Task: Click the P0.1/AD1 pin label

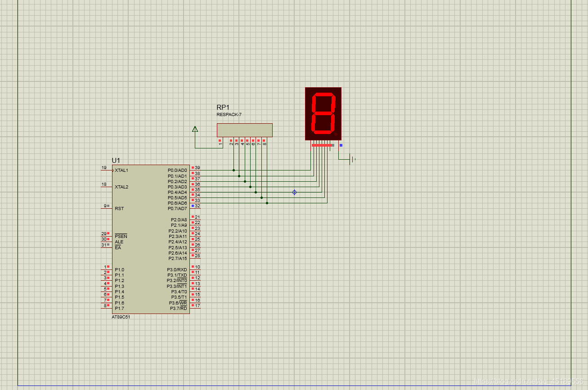Action: pos(177,176)
